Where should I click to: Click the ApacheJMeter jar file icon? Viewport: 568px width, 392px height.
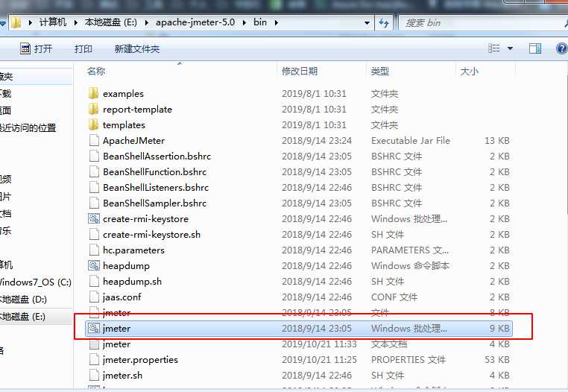point(94,140)
